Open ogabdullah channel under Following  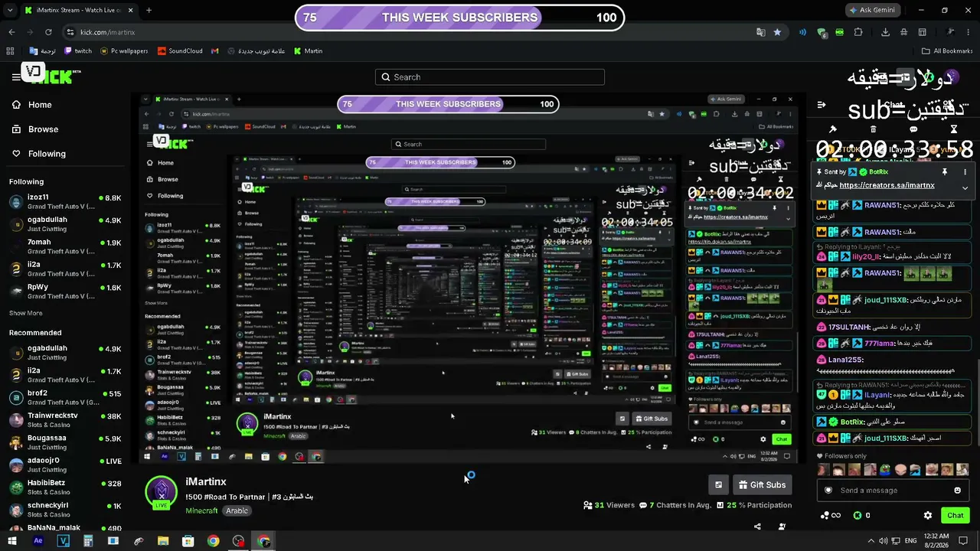tap(65, 223)
